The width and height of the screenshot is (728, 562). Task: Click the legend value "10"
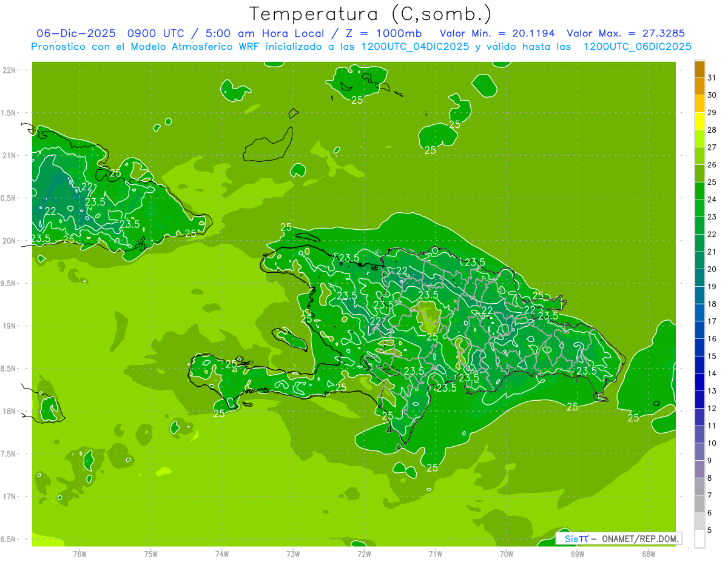point(712,443)
